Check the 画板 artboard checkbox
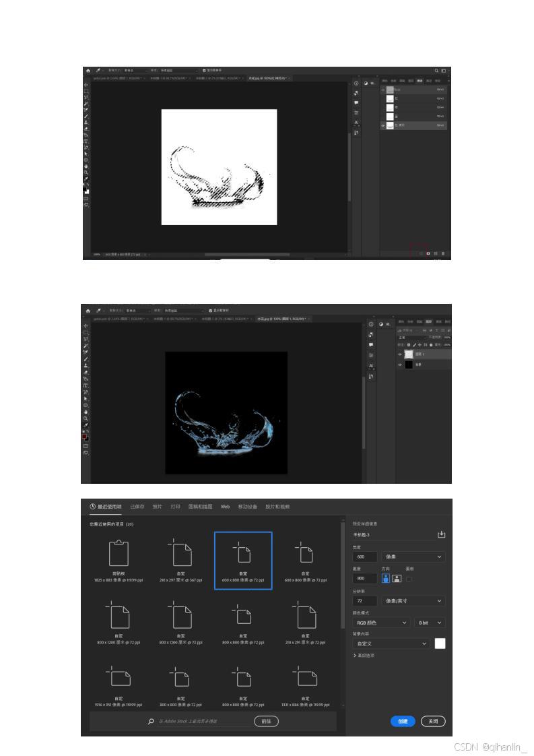This screenshot has height=756, width=534. (409, 579)
